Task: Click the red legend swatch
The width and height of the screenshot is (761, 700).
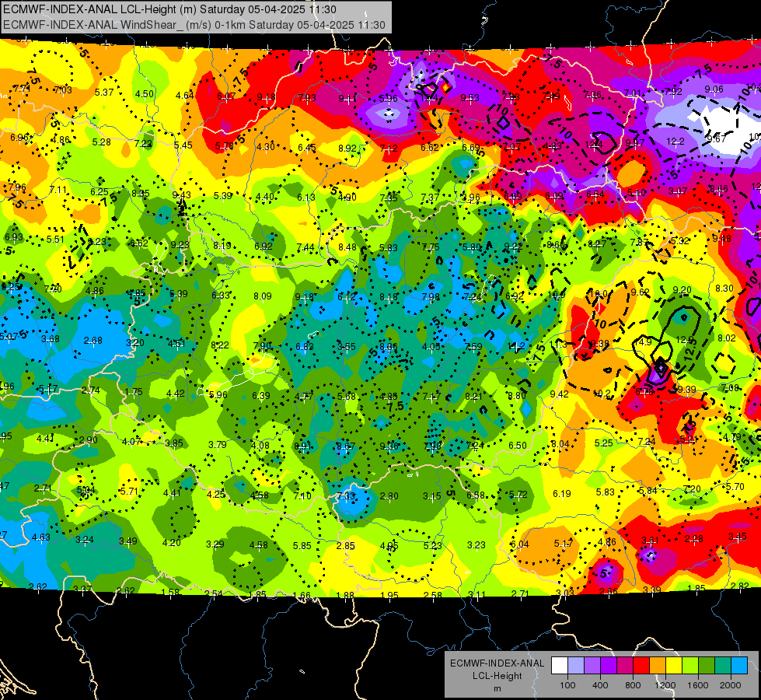Action: pyautogui.click(x=641, y=666)
